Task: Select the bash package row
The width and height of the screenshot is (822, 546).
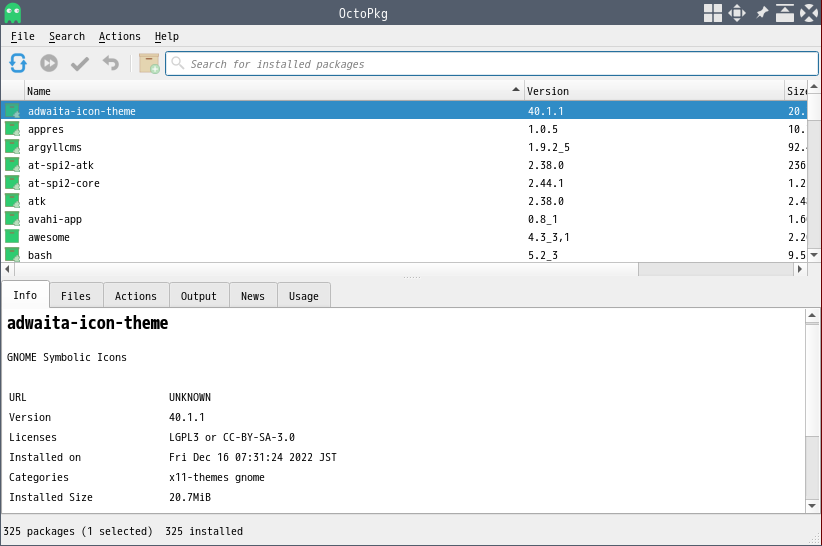Action: tap(404, 255)
